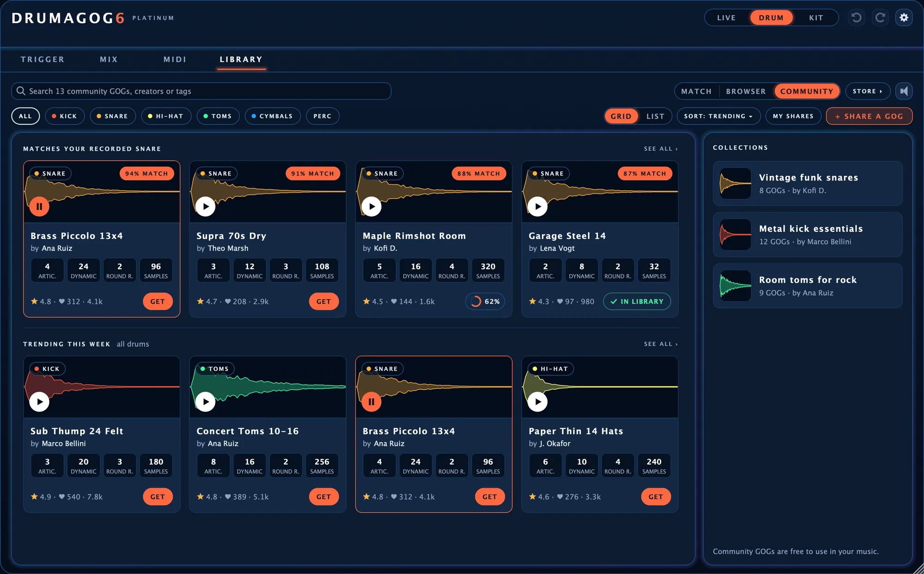Viewport: 924px width, 574px height.
Task: Open Room toms for rock thumbnail
Action: click(x=736, y=286)
